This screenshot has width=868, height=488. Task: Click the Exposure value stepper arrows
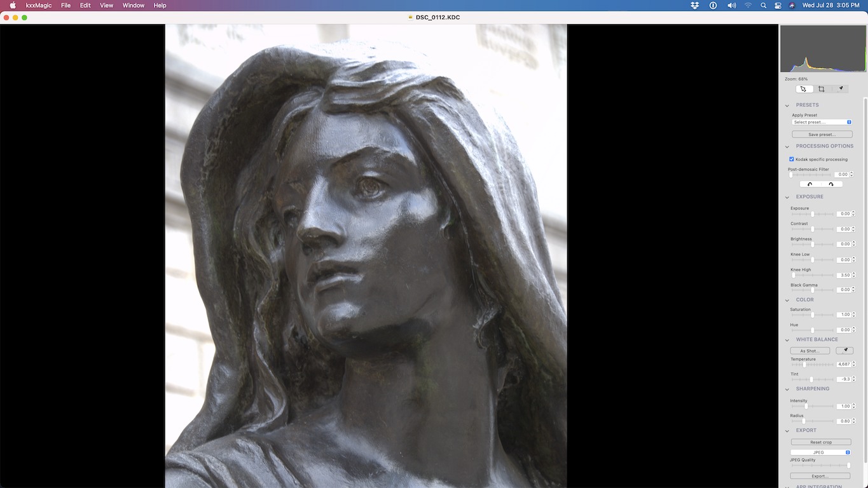click(x=853, y=214)
